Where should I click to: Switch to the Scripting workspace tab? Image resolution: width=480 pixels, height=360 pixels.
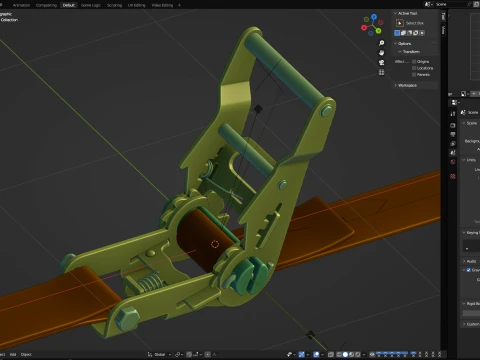click(x=114, y=5)
